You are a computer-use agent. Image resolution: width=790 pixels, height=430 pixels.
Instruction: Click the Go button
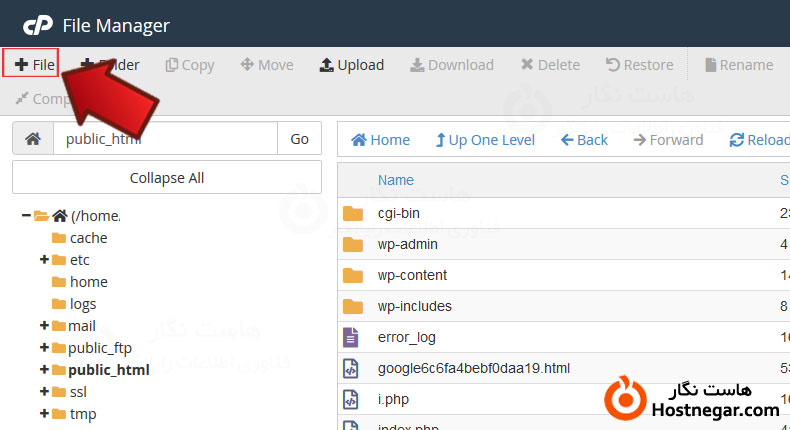click(x=299, y=139)
